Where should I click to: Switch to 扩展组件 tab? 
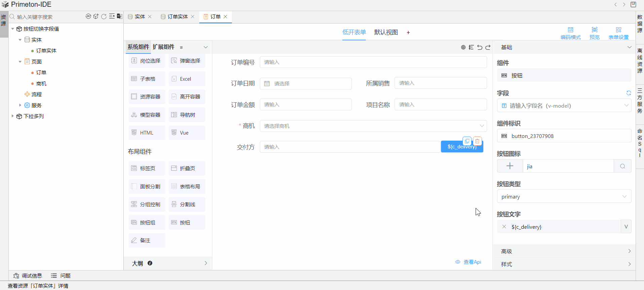point(163,47)
